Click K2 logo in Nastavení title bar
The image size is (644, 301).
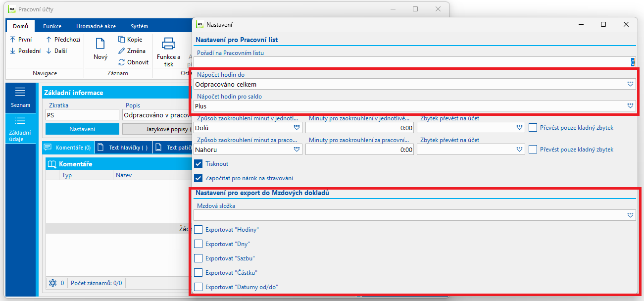pos(200,24)
